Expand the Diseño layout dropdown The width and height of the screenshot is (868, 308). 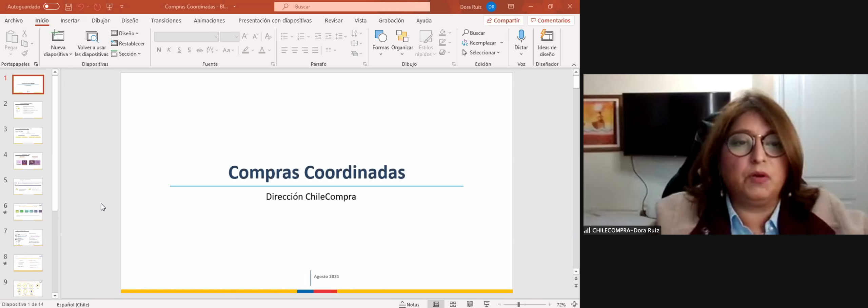coord(125,33)
